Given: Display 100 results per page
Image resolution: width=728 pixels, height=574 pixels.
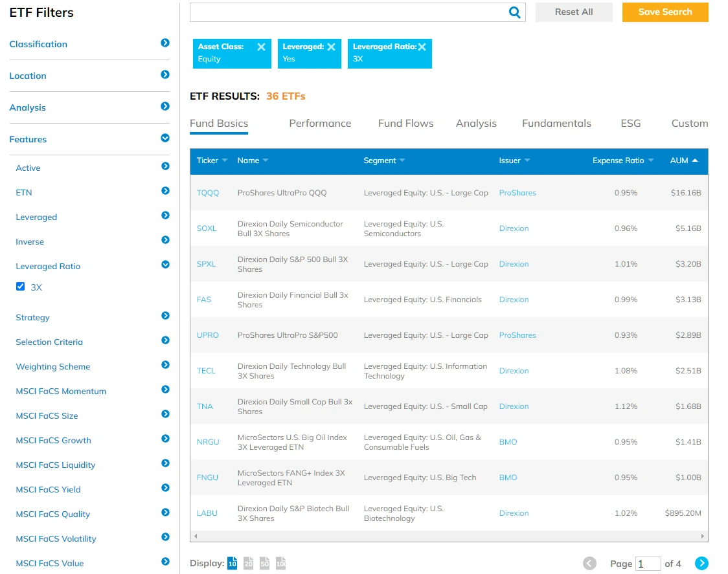Looking at the screenshot, I should point(281,564).
